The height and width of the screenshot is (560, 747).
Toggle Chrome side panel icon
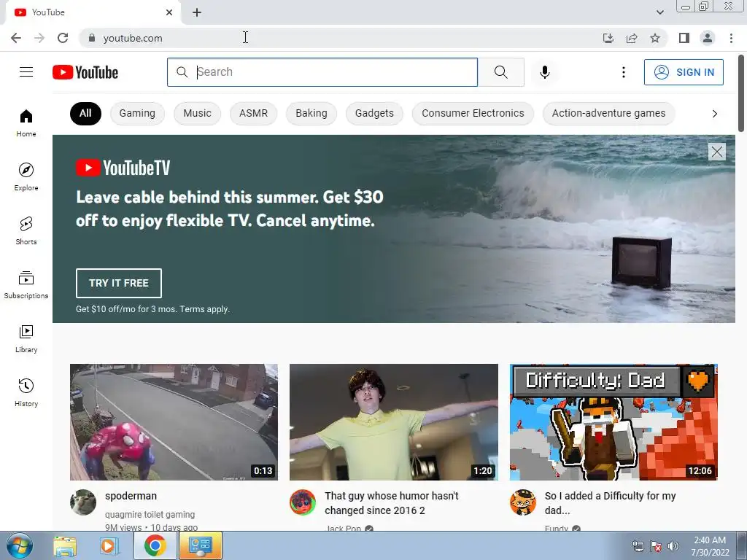click(684, 38)
